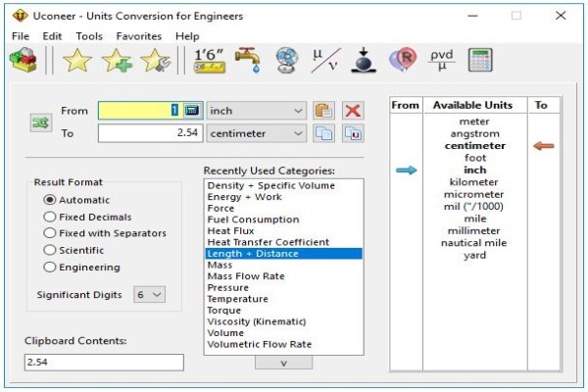
Task: Choose yard in Available Units
Action: 474,255
